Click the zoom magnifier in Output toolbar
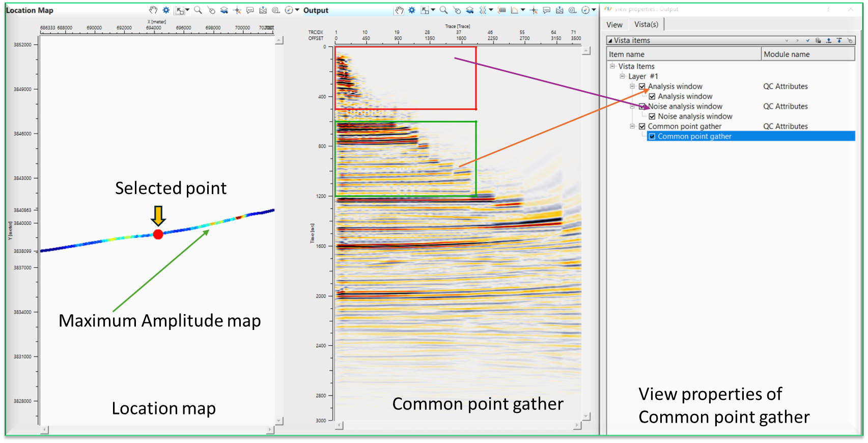This screenshot has height=443, width=868. (x=443, y=10)
